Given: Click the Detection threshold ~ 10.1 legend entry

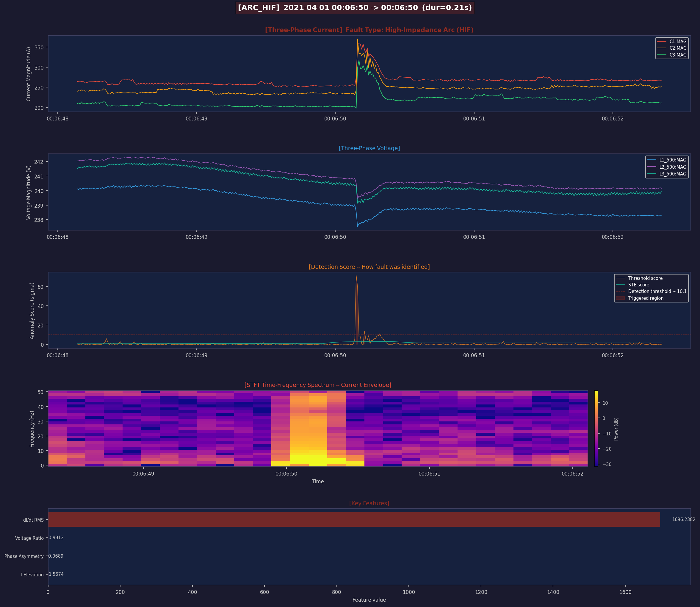Looking at the screenshot, I should click(x=657, y=291).
